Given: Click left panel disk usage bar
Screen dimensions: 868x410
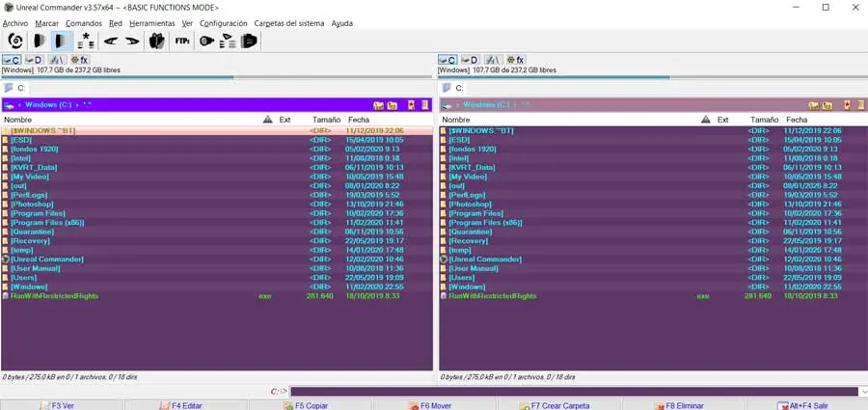Looking at the screenshot, I should click(216, 77).
